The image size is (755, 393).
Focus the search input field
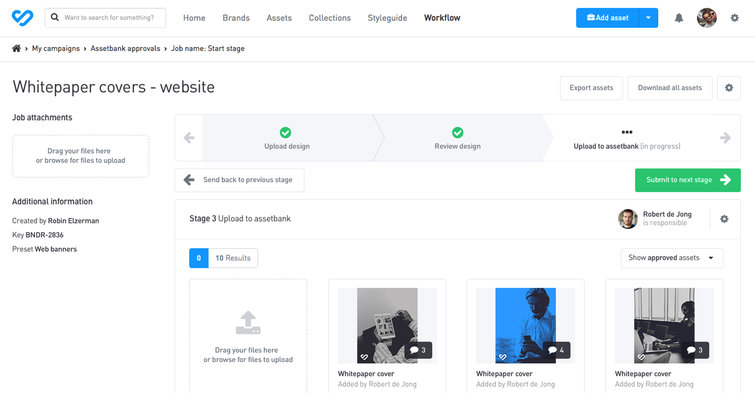(105, 18)
